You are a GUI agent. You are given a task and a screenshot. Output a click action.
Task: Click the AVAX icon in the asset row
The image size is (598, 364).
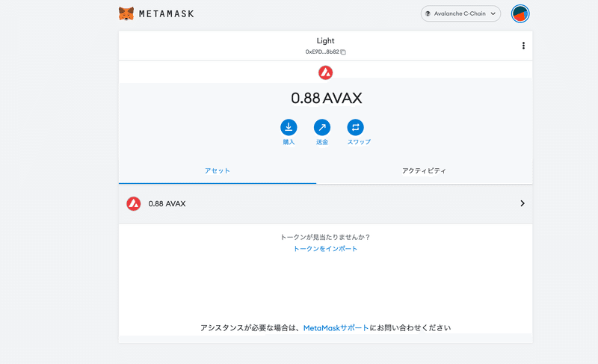click(x=134, y=203)
